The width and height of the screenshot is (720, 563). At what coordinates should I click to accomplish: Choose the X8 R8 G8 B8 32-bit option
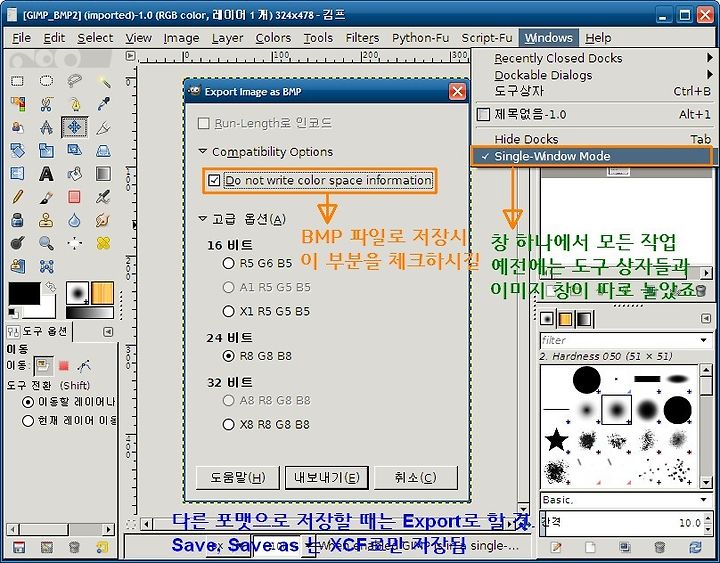pos(266,424)
